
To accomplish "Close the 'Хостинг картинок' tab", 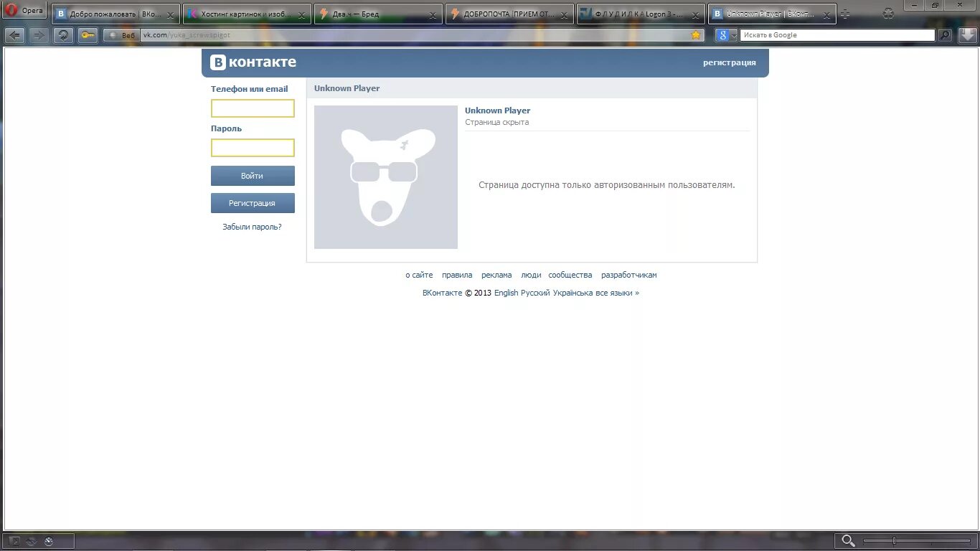I will [x=301, y=15].
